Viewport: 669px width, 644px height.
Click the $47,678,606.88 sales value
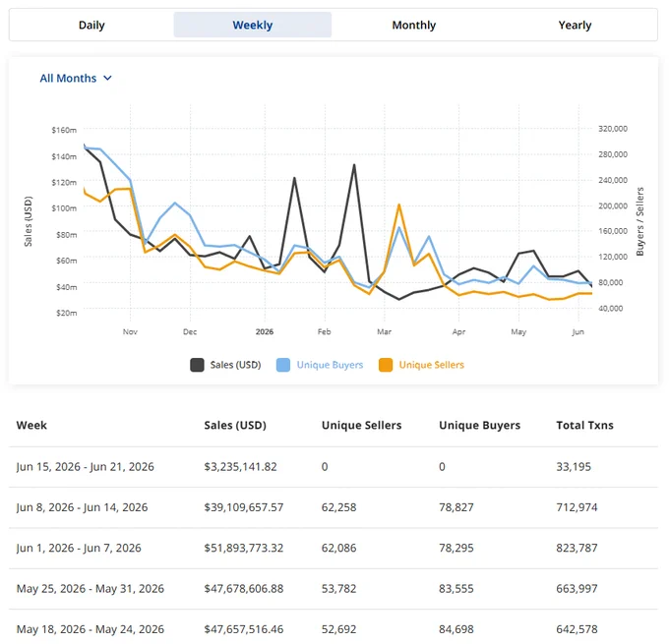(x=244, y=589)
